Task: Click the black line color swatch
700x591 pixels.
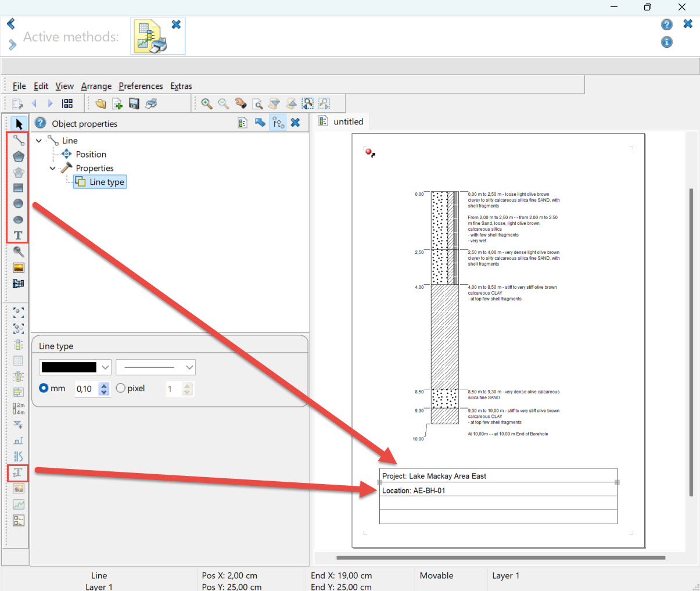Action: pos(69,367)
